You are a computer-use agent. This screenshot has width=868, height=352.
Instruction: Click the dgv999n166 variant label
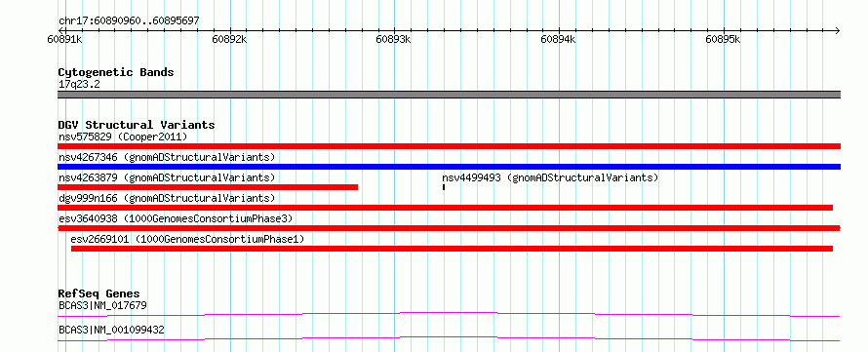[x=167, y=198]
